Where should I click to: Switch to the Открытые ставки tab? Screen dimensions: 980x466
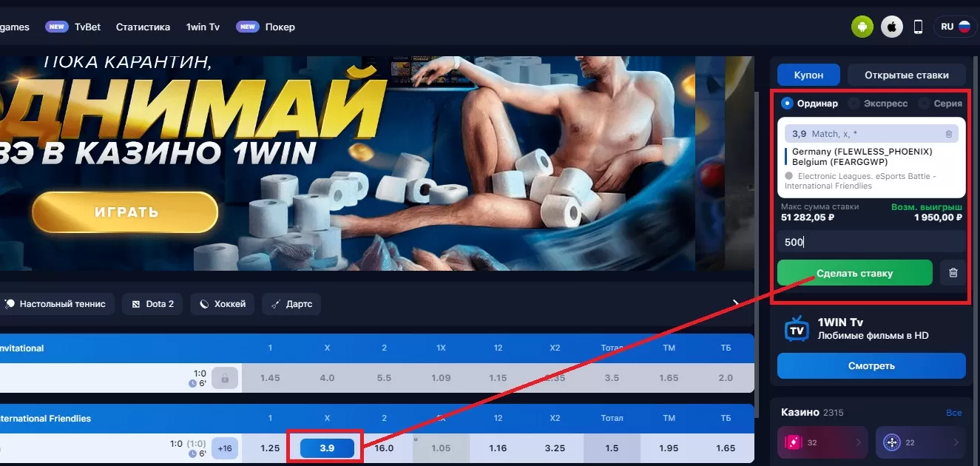tap(906, 75)
